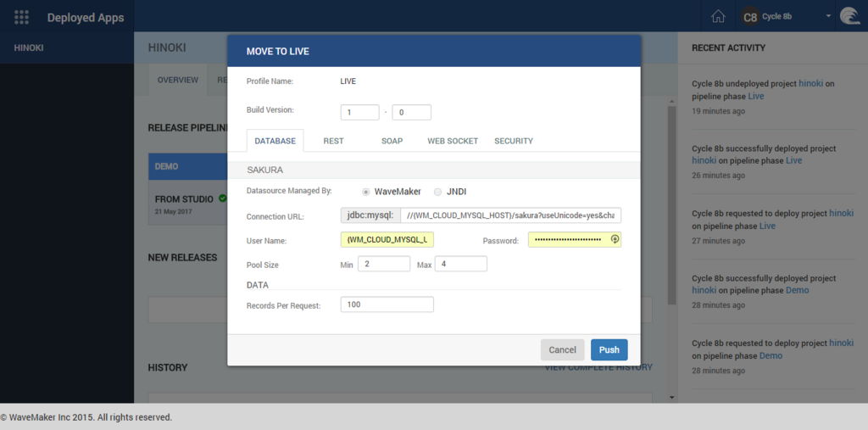This screenshot has height=430, width=868.
Task: Click the Password input field
Action: point(575,239)
